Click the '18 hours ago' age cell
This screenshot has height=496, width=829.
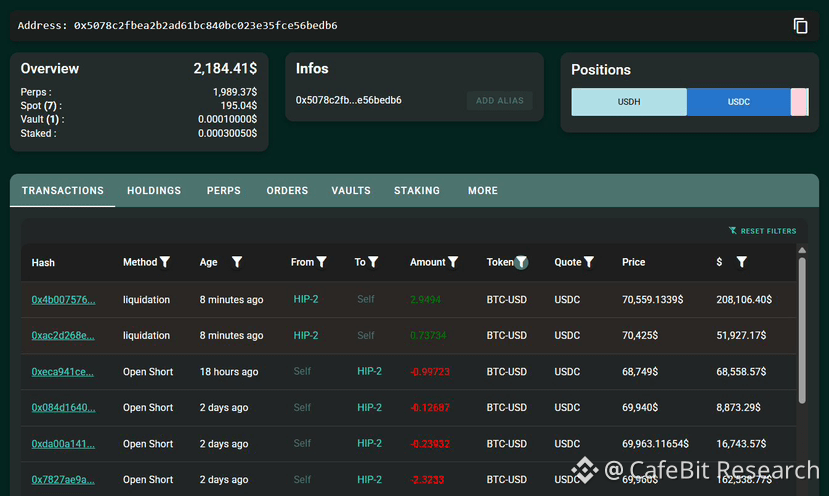229,372
